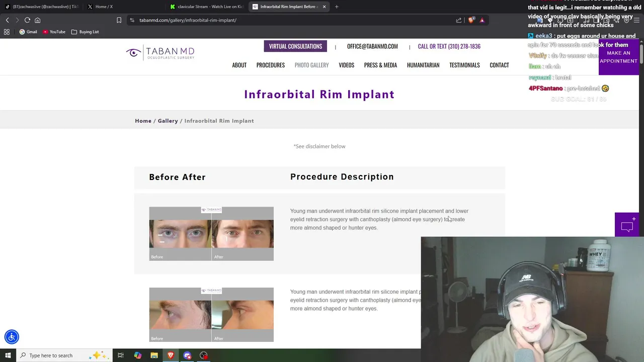Open the purple chat widget icon
This screenshot has width=644, height=362.
click(x=627, y=225)
